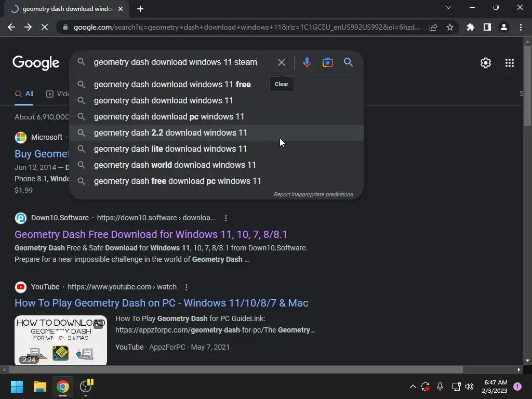The image size is (532, 399).
Task: Click the browser forward arrow
Action: [28, 27]
